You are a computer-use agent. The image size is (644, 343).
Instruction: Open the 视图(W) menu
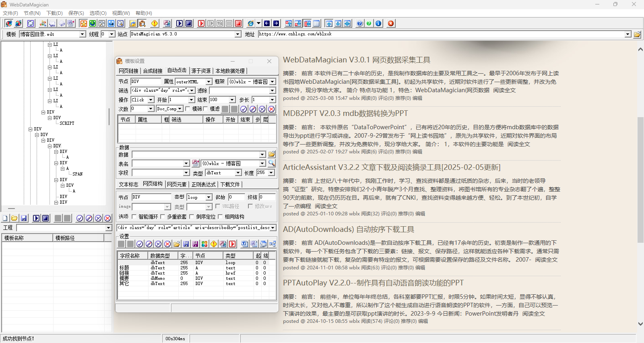[x=121, y=13]
